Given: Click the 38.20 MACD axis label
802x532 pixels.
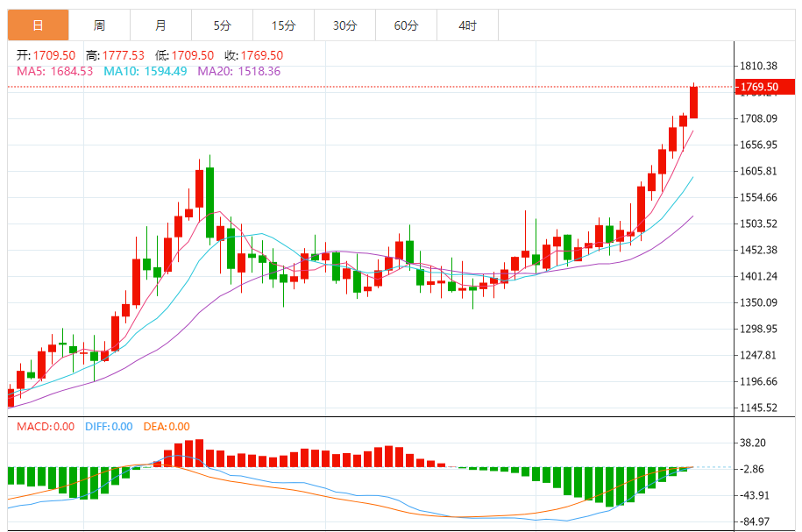Looking at the screenshot, I should click(754, 443).
